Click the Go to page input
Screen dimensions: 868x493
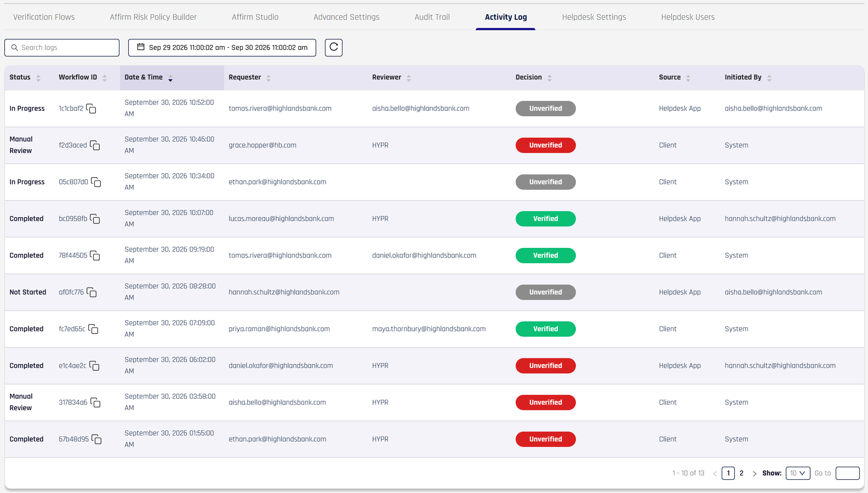[848, 473]
